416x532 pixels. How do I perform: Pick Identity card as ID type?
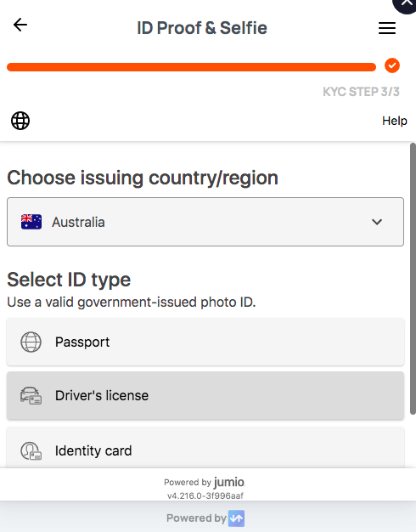(x=205, y=448)
